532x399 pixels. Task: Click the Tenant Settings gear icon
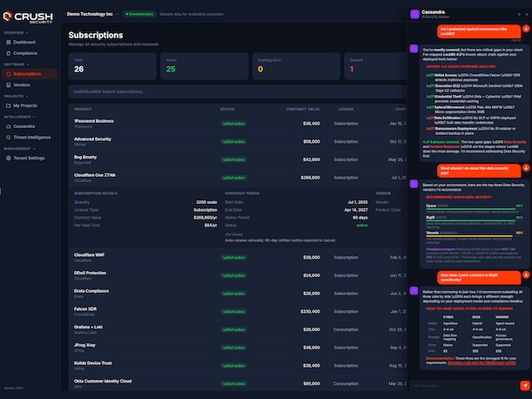pyautogui.click(x=9, y=158)
